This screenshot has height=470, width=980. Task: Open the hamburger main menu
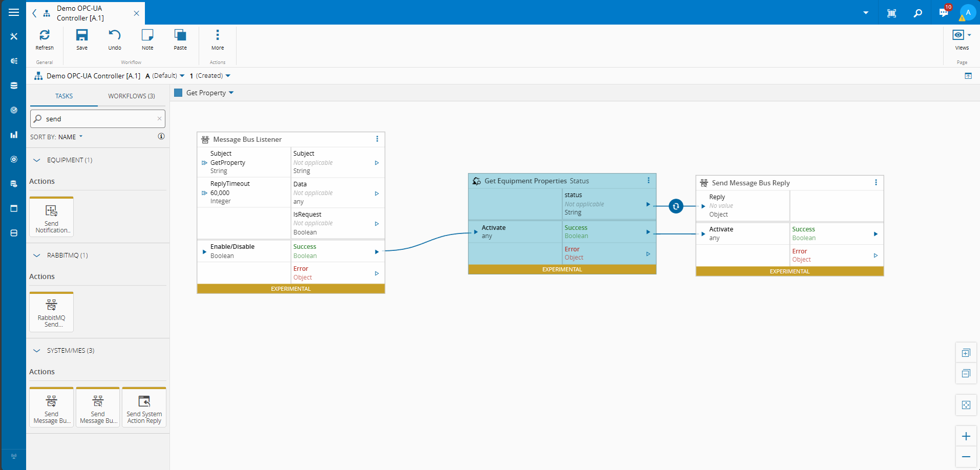(14, 12)
